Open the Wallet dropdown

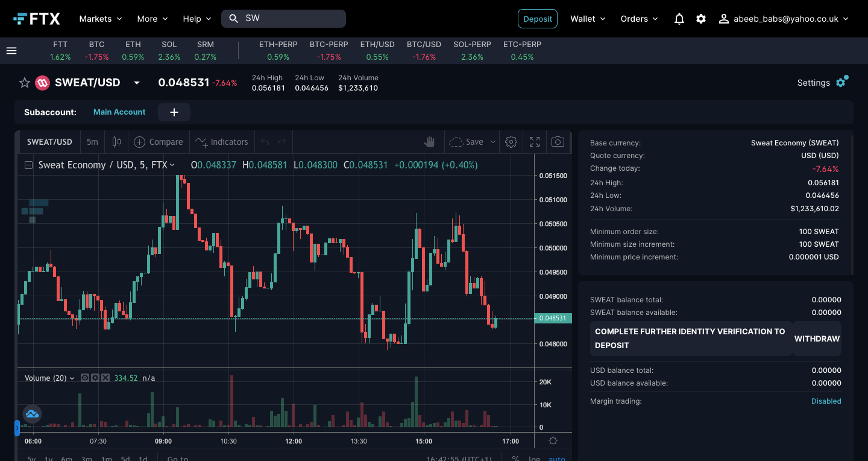click(x=588, y=19)
